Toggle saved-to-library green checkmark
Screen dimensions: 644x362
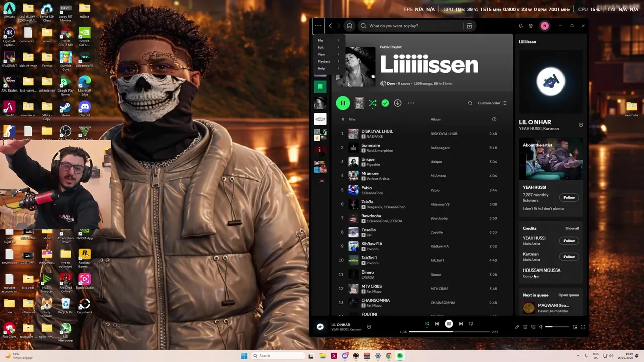click(x=385, y=103)
